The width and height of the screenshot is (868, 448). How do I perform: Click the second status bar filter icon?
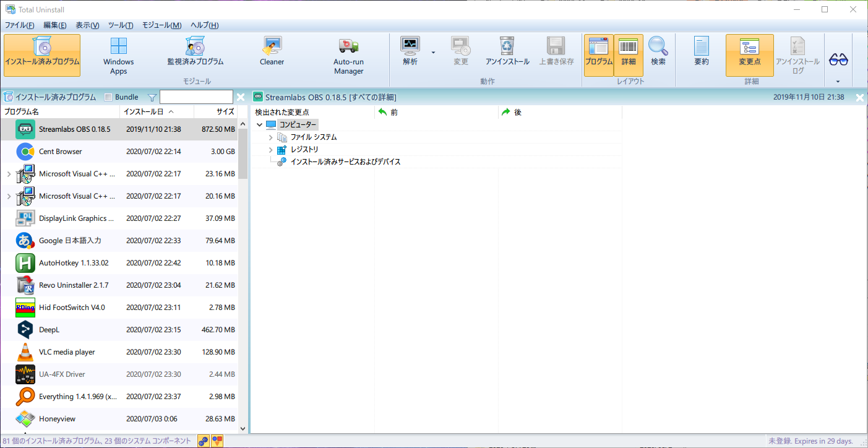coord(217,441)
